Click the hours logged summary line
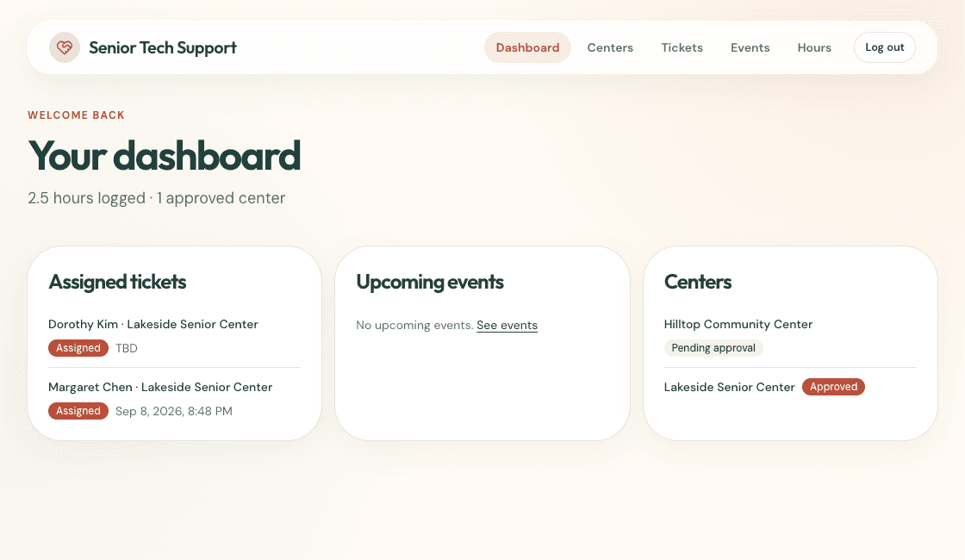Screen dimensions: 965x560 156,198
